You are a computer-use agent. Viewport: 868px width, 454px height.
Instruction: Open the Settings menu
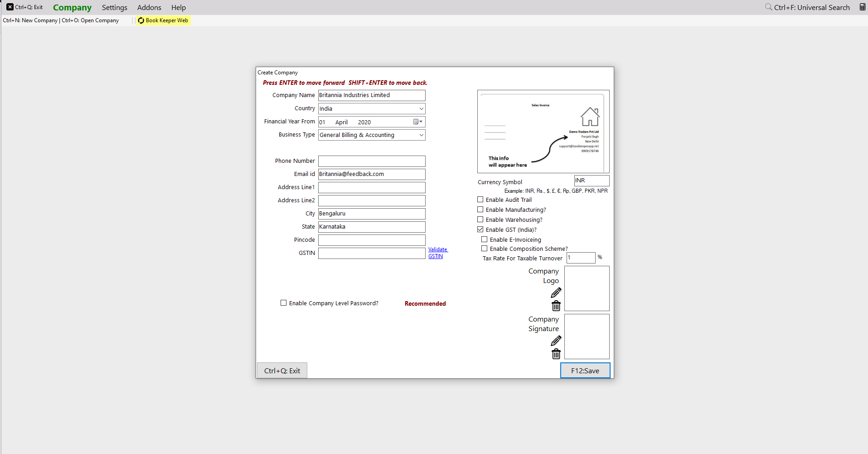pyautogui.click(x=114, y=7)
